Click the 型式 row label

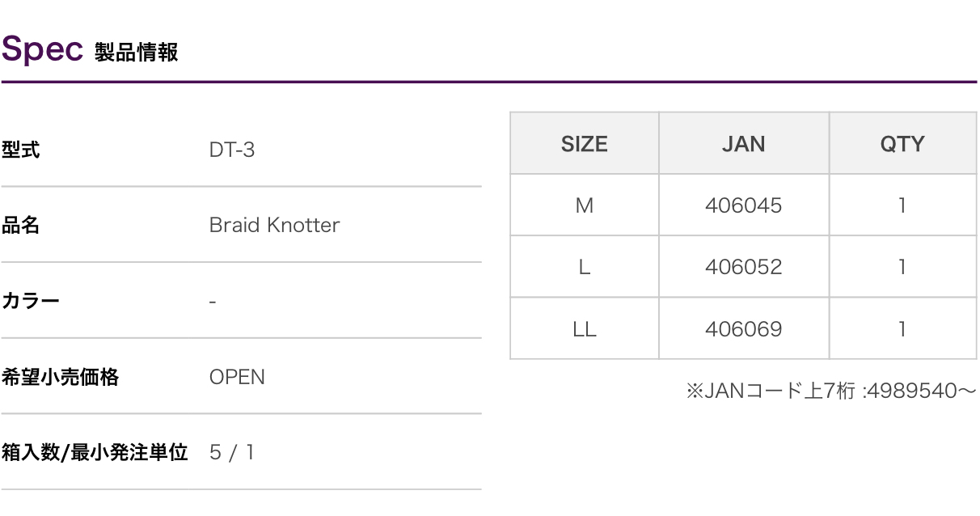click(x=21, y=150)
